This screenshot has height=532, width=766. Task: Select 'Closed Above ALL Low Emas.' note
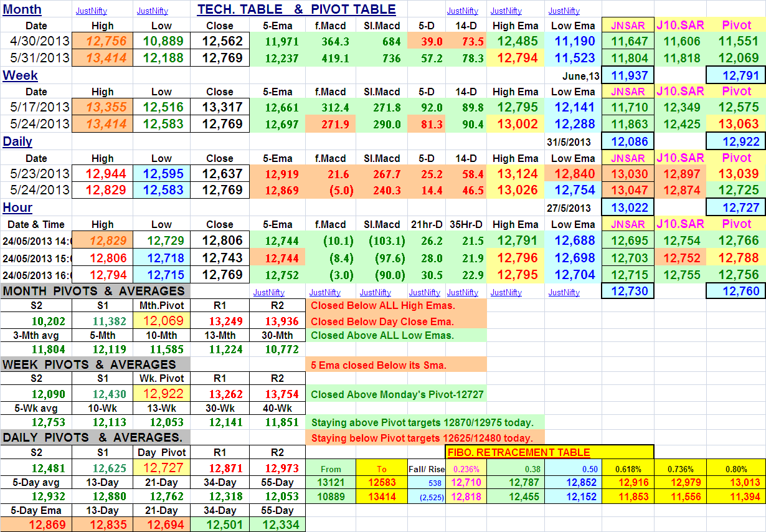[396, 335]
